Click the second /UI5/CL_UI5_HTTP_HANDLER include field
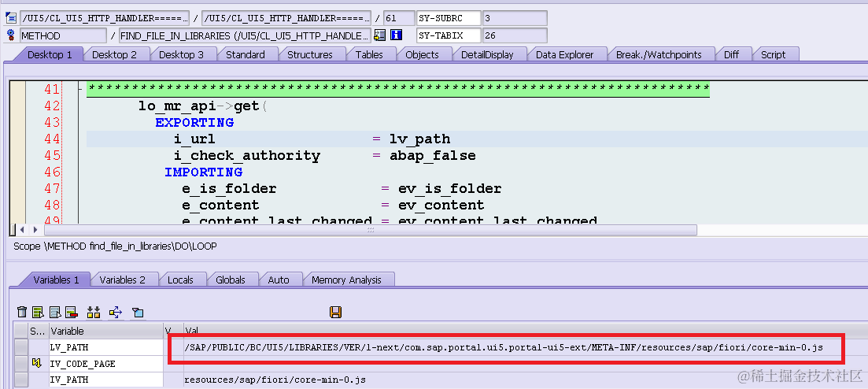This screenshot has width=868, height=389. (x=286, y=18)
